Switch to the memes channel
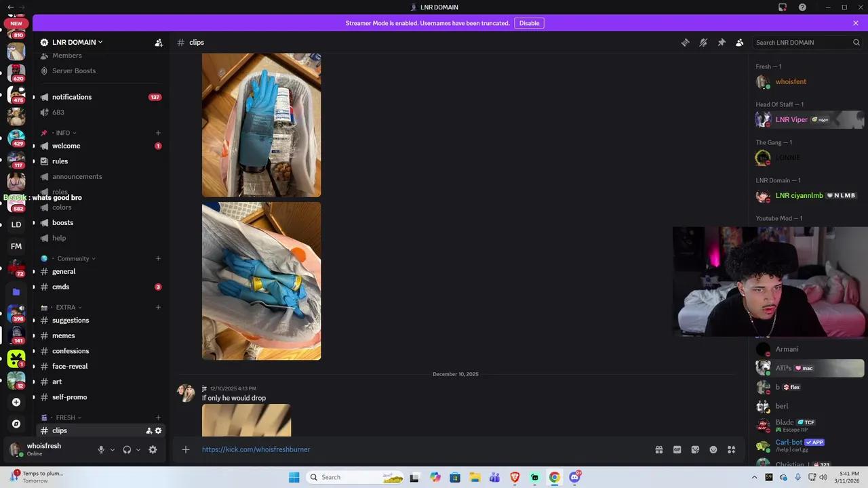This screenshot has width=868, height=488. (63, 335)
